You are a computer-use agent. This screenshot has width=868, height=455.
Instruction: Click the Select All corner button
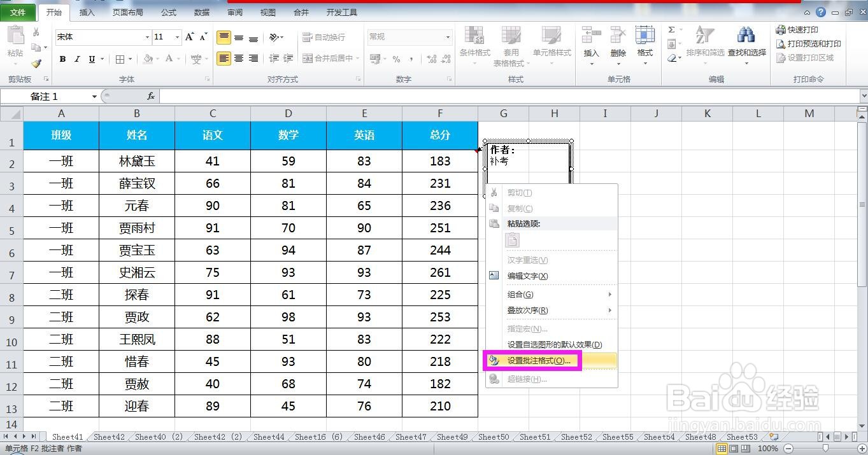coord(11,113)
